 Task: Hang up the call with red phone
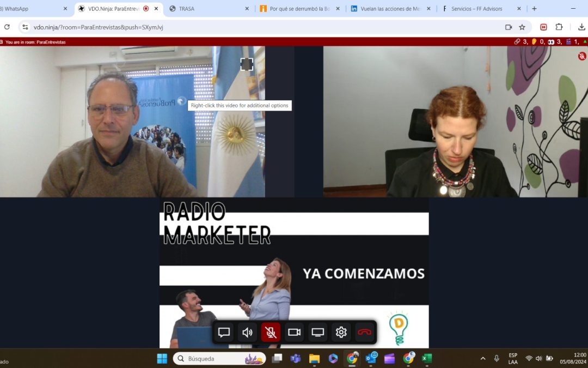[x=364, y=333]
